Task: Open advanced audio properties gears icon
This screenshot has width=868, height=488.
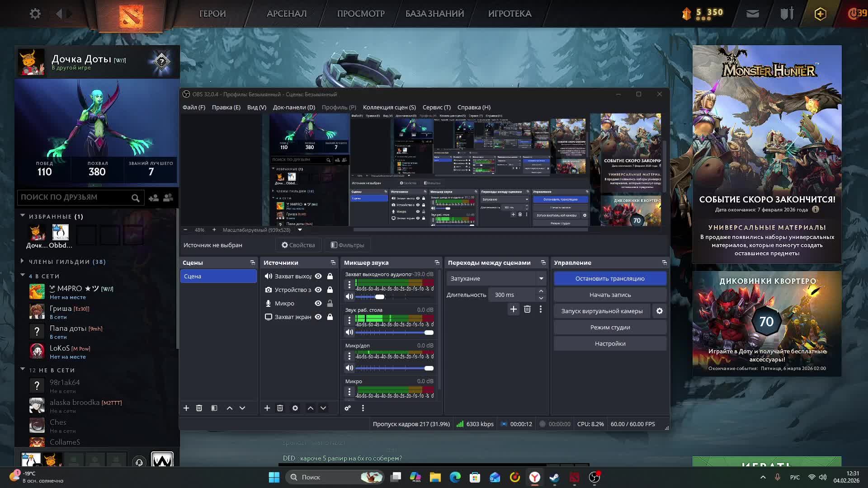Action: 348,408
